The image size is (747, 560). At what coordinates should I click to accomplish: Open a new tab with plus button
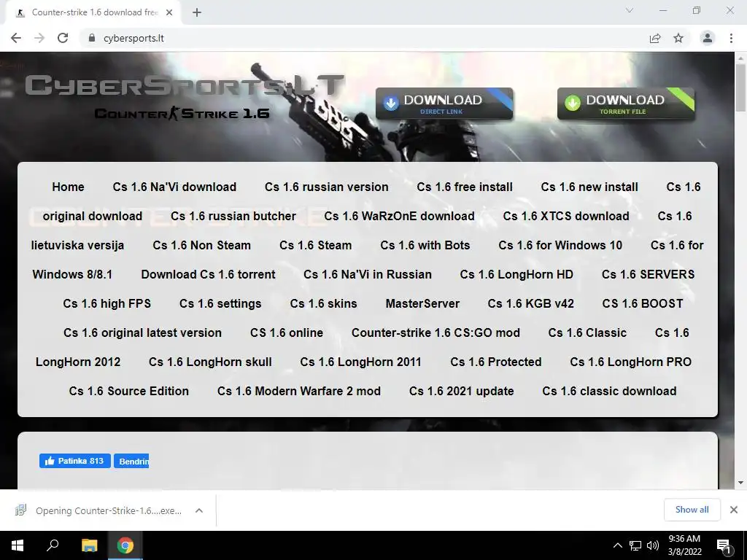pyautogui.click(x=197, y=12)
